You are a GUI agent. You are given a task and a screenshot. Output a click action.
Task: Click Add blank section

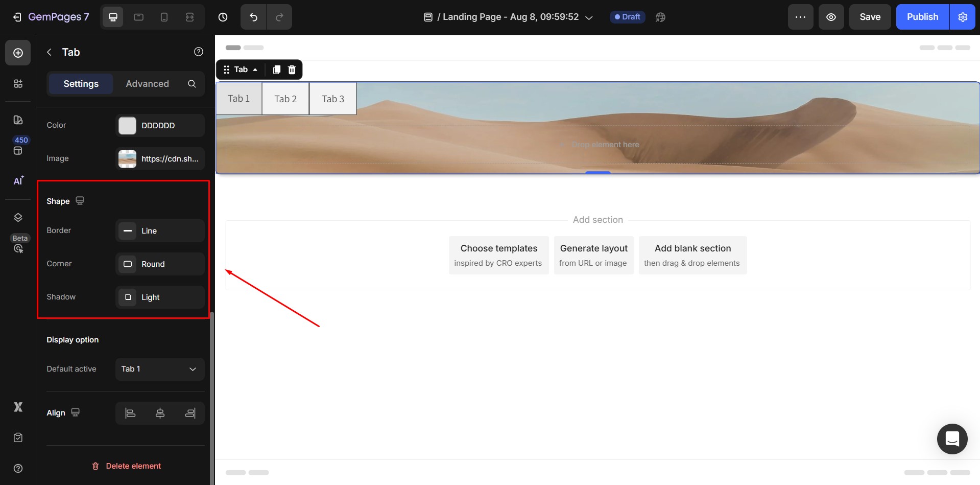[x=692, y=255]
